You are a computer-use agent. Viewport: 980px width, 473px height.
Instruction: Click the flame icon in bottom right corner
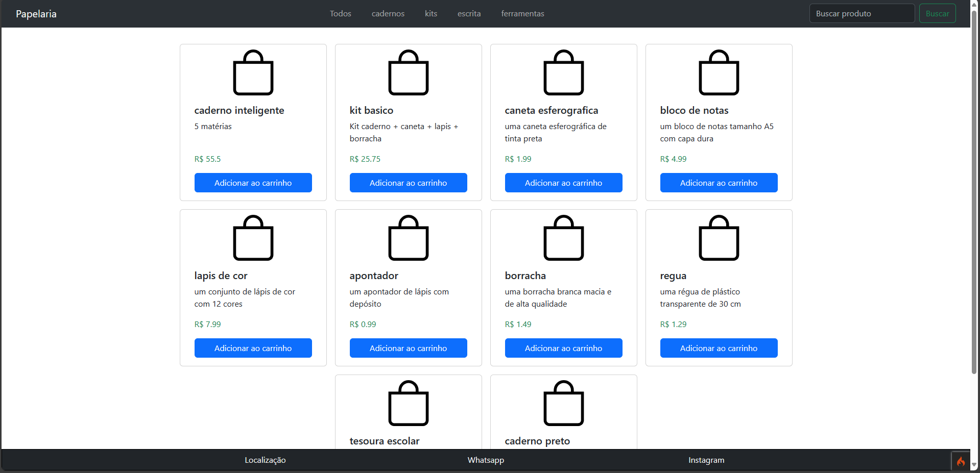[961, 461]
